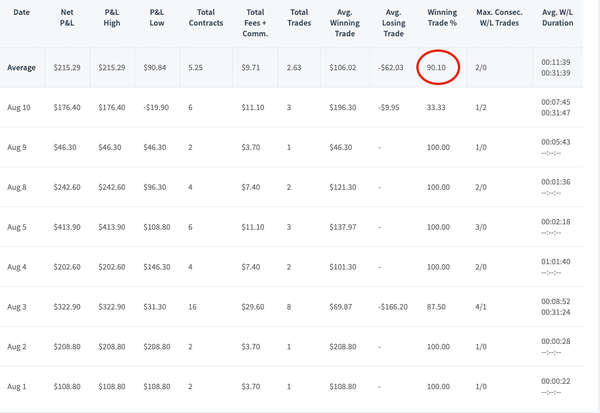
Task: Click Aug 3 total contracts 16
Action: (192, 307)
